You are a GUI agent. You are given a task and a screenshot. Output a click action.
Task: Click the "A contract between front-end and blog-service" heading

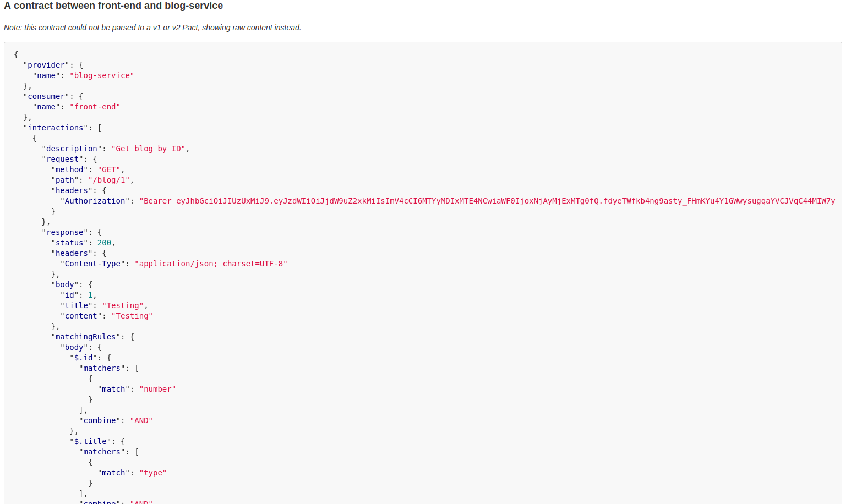click(113, 6)
